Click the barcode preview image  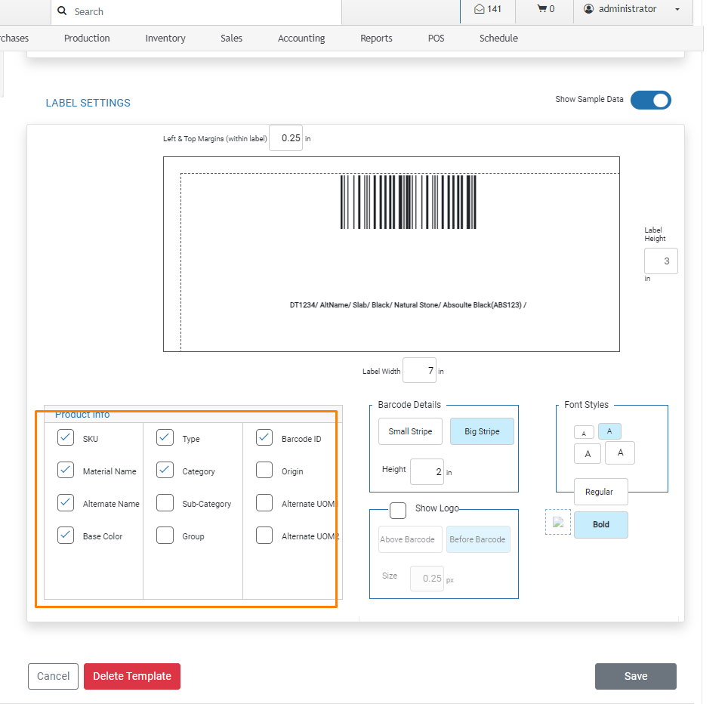click(408, 202)
